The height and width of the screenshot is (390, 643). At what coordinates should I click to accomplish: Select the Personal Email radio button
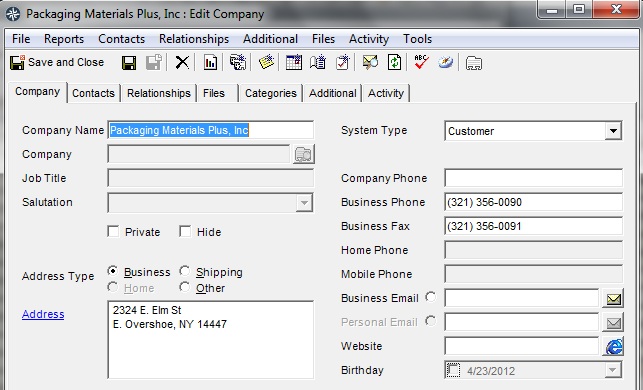pyautogui.click(x=431, y=321)
